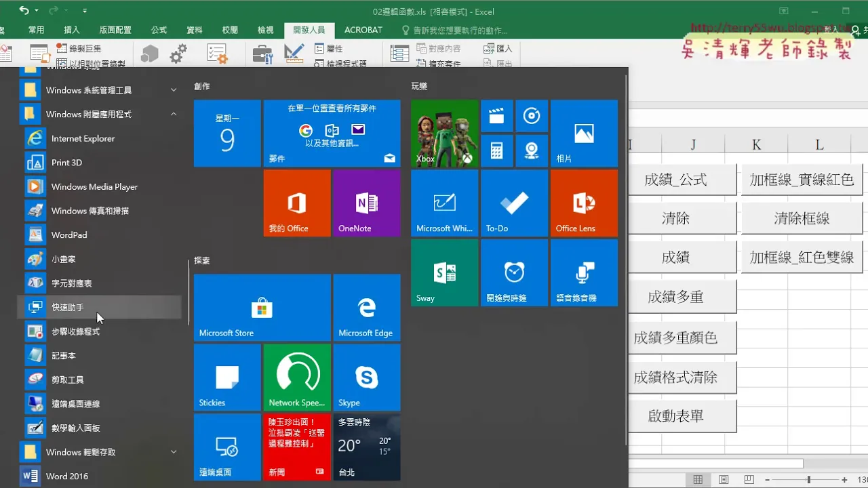Click the Tell me search box
The height and width of the screenshot is (488, 868).
454,30
